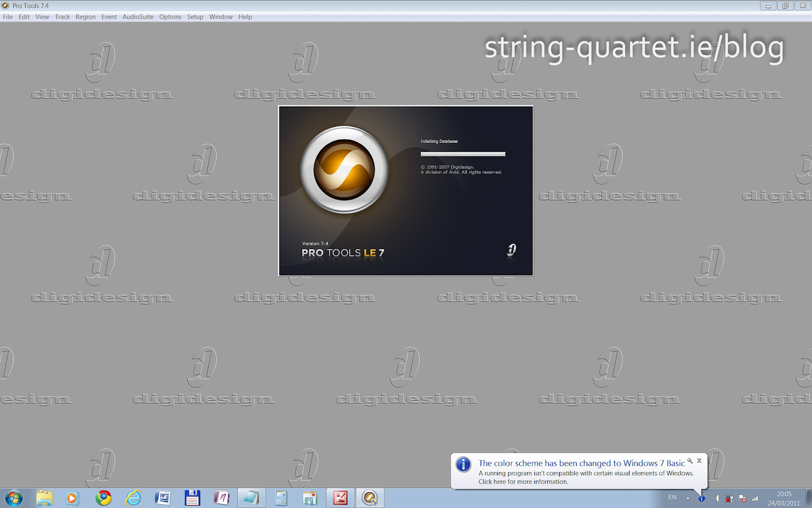Click the Pro Tools title bar icon
This screenshot has width=812, height=508.
5,5
